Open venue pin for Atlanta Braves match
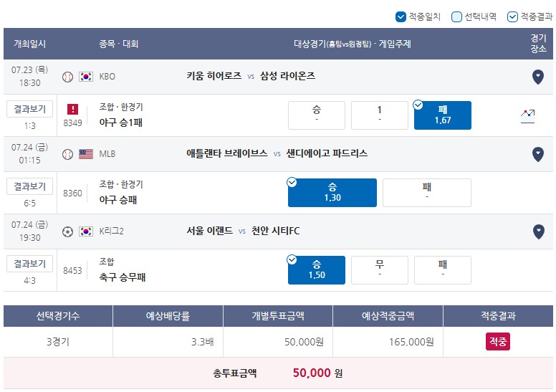Screen dimensions: 556x392 click(538, 154)
